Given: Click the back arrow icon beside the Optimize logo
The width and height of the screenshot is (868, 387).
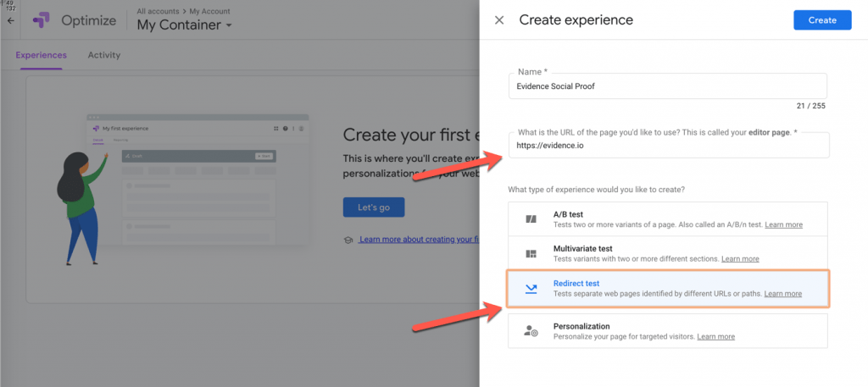Looking at the screenshot, I should pos(10,21).
